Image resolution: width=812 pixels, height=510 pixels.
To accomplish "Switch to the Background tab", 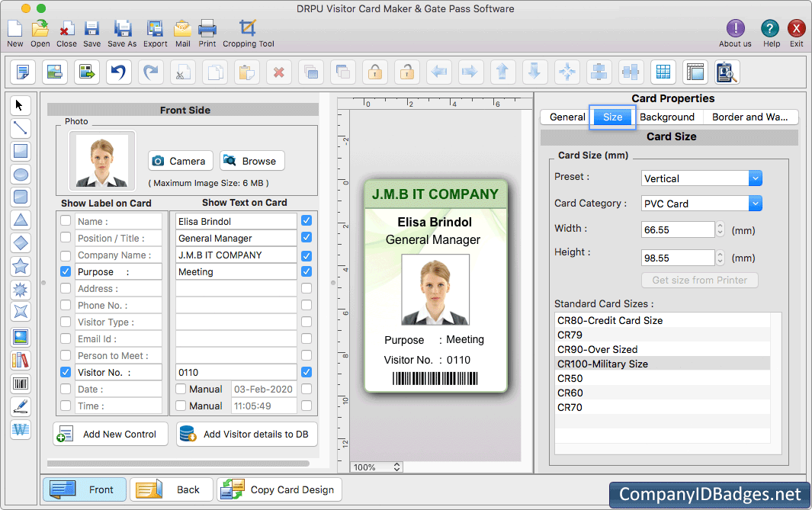I will pos(667,117).
